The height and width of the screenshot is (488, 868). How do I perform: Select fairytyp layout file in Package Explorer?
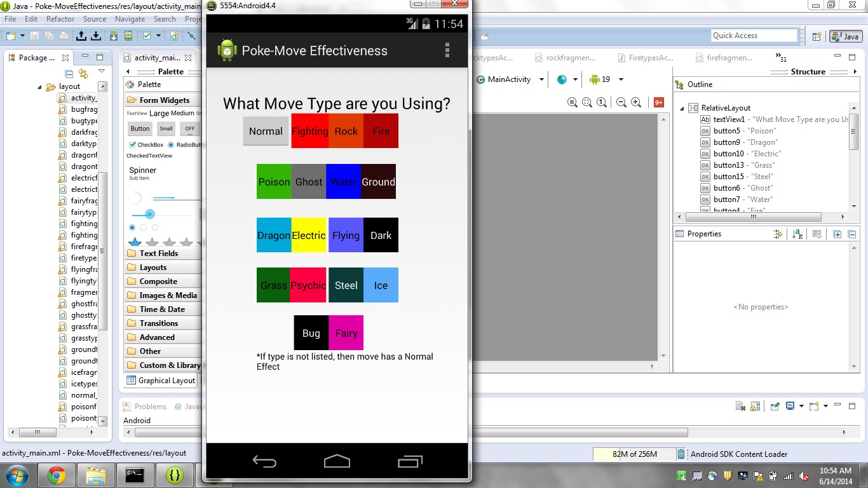78,212
